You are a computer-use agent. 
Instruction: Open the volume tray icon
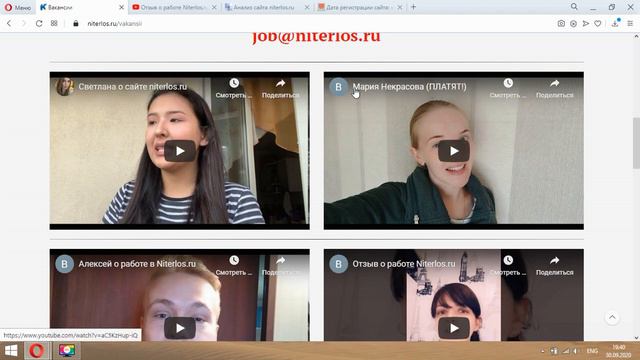pos(576,351)
